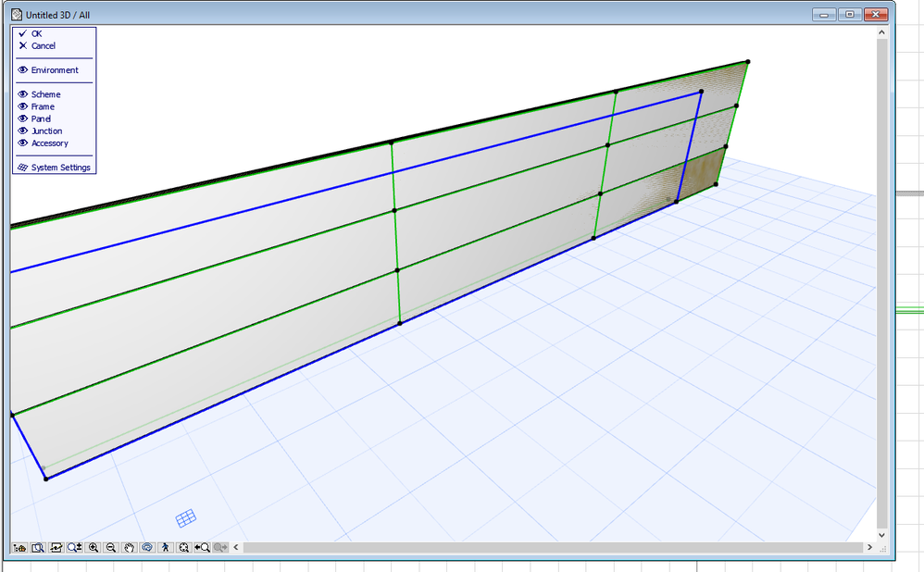Toggle Accessory visibility eye
This screenshot has height=572, width=924.
(x=23, y=143)
